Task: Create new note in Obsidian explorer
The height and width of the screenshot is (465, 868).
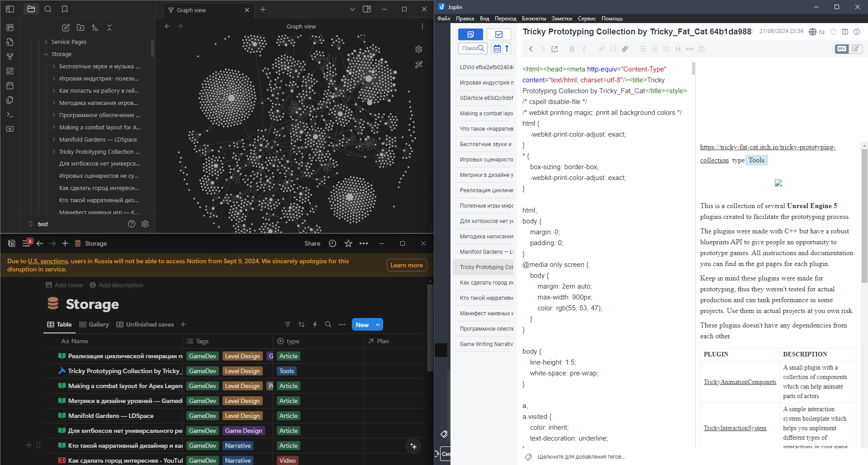Action: (66, 28)
